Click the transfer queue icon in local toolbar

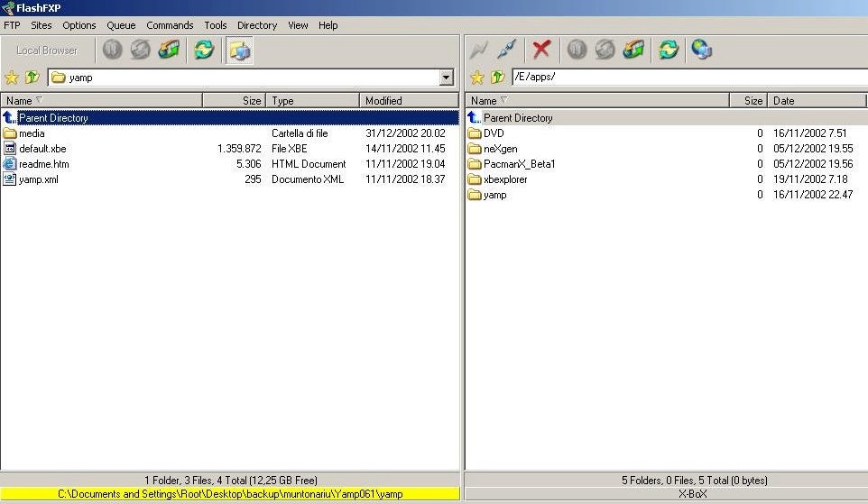pos(169,50)
